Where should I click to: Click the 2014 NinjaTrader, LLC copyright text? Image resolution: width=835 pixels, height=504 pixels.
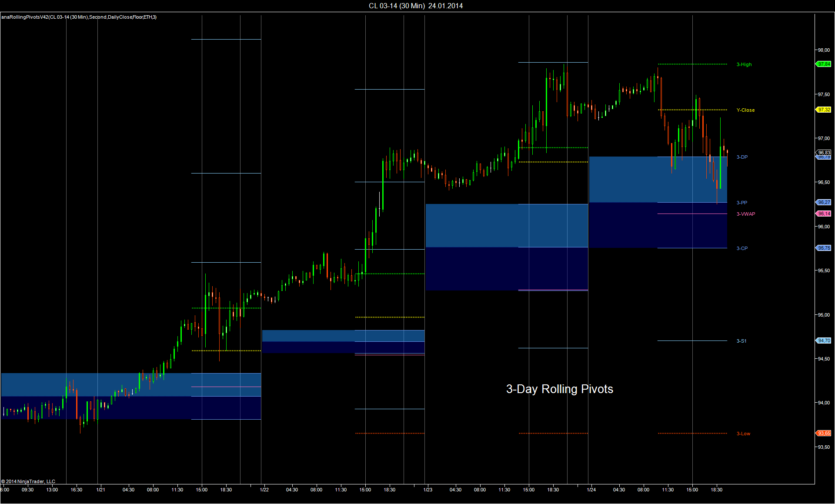tap(28, 481)
